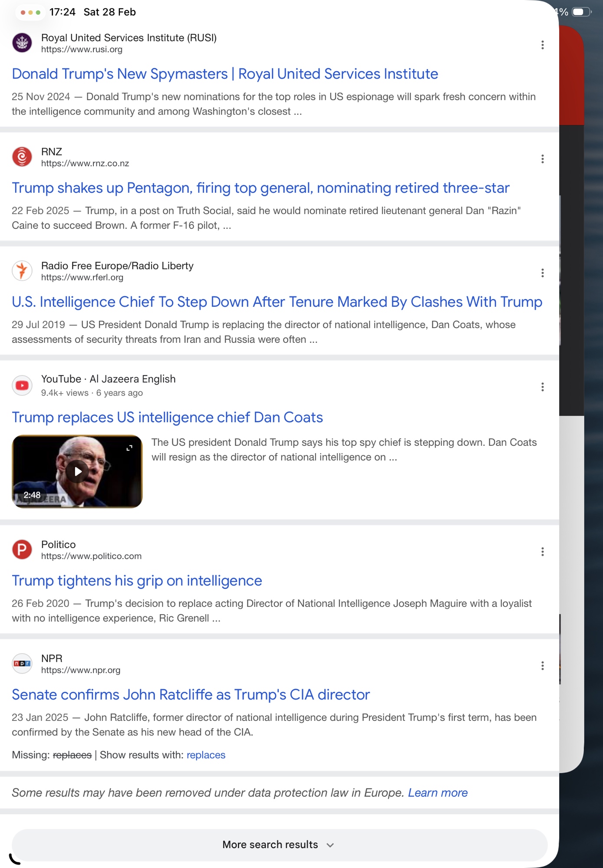Open the RNZ result three-dot menu
The image size is (603, 868).
[x=542, y=159]
